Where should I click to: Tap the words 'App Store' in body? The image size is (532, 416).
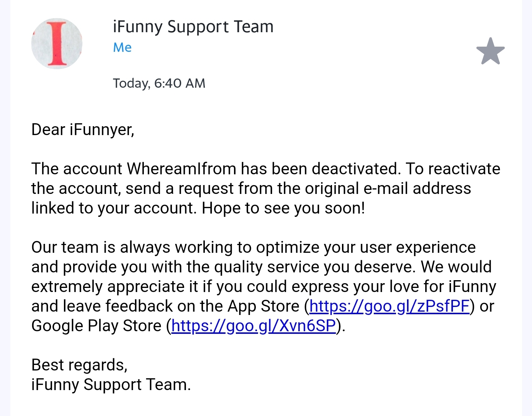(x=263, y=306)
